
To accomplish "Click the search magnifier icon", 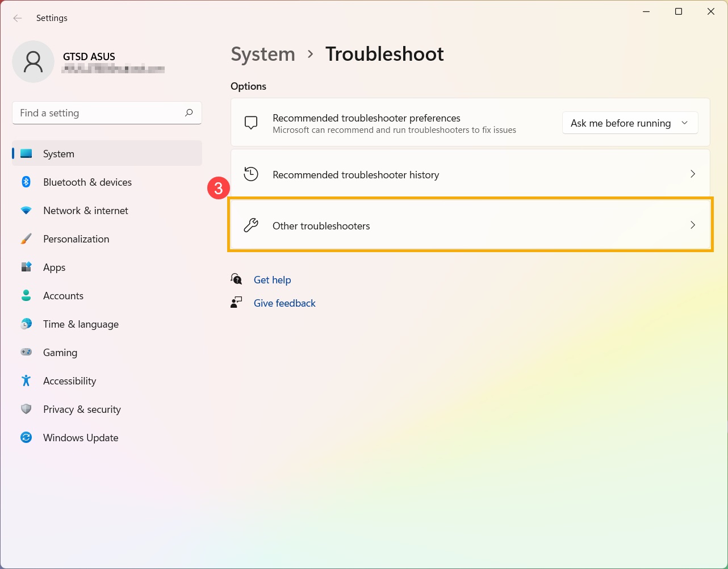I will pyautogui.click(x=189, y=112).
